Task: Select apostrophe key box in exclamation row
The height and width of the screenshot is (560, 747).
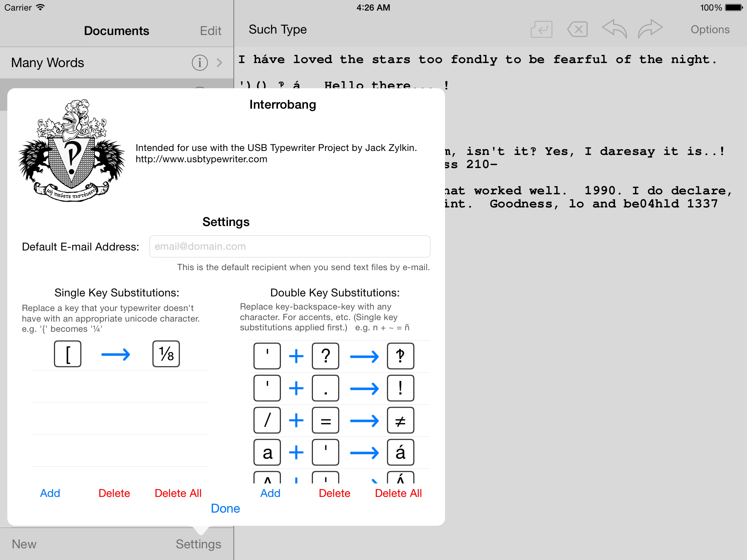Action: pos(267,388)
